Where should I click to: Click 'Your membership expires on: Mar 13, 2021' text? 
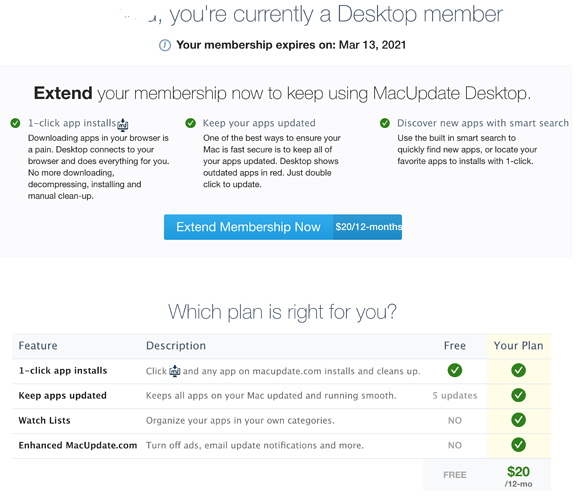coord(291,45)
